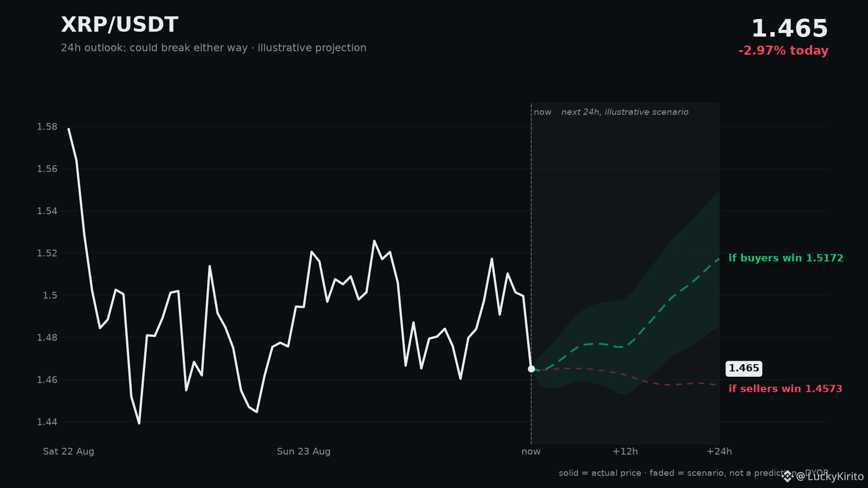
Task: Click the 'now' tick label on the time axis
Action: coord(531,451)
